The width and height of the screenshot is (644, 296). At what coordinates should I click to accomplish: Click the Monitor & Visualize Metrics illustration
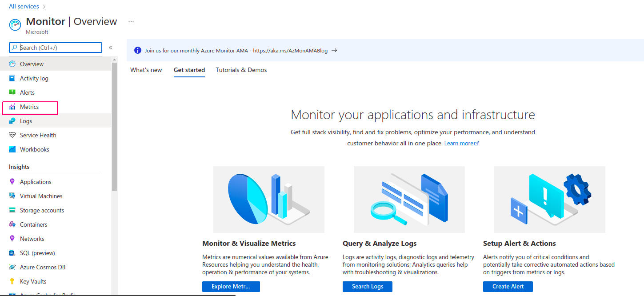(269, 200)
